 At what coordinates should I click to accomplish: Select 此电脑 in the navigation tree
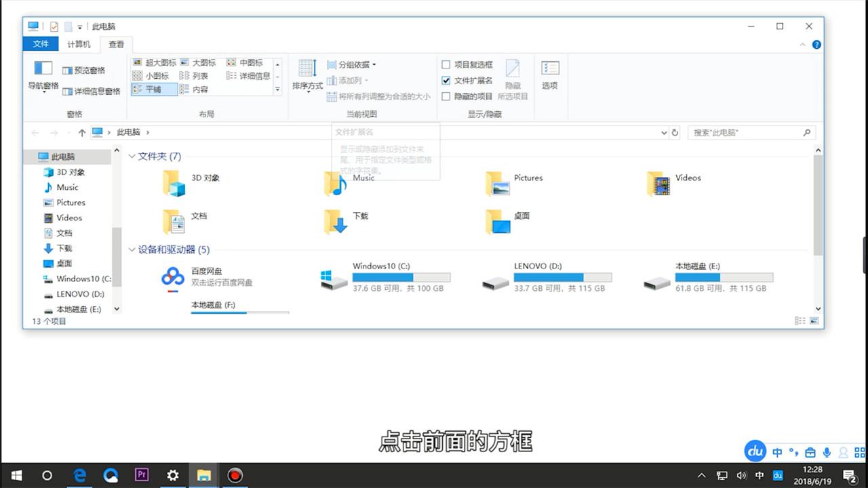coord(63,157)
